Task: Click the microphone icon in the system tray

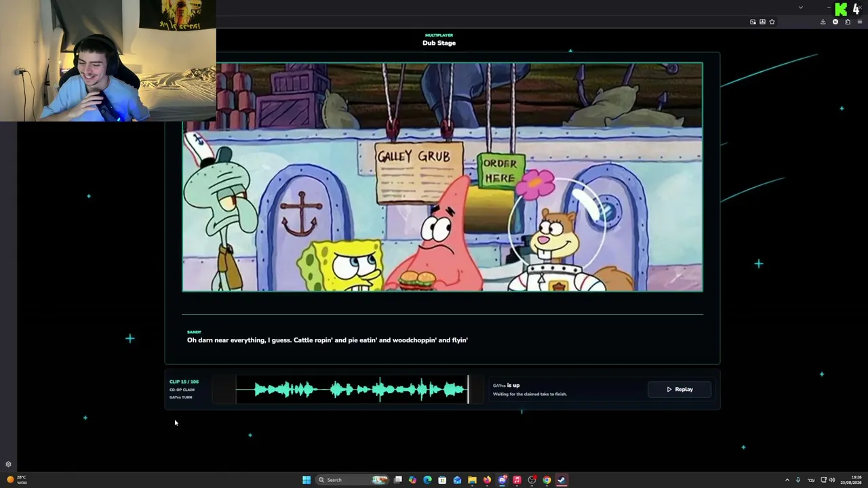Action: click(x=798, y=480)
